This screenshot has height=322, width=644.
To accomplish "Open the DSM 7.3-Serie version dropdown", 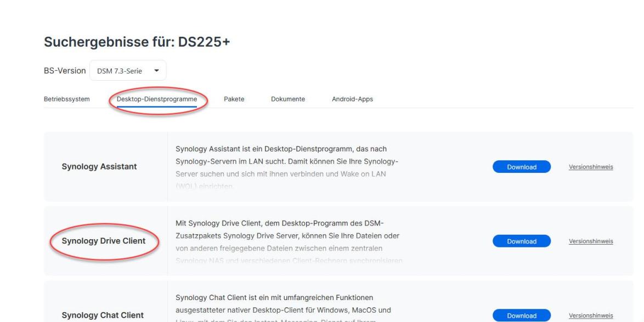I will click(x=127, y=71).
